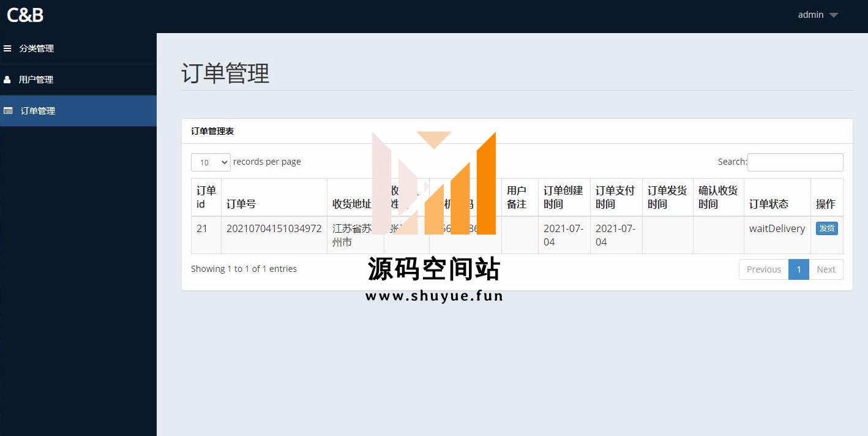Sort by 收货地址 column header
868x436 pixels.
[x=356, y=197]
